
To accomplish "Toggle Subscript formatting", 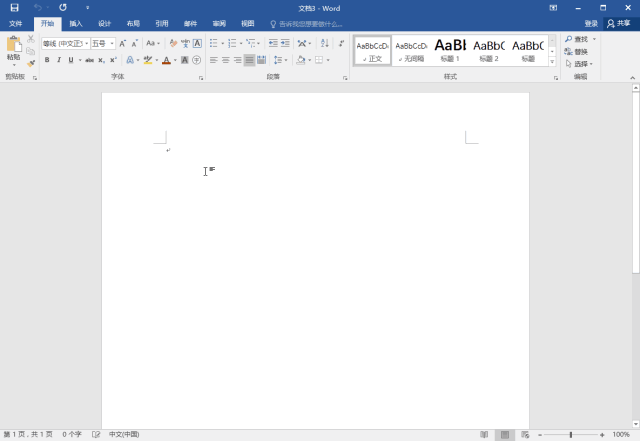I will (x=102, y=60).
